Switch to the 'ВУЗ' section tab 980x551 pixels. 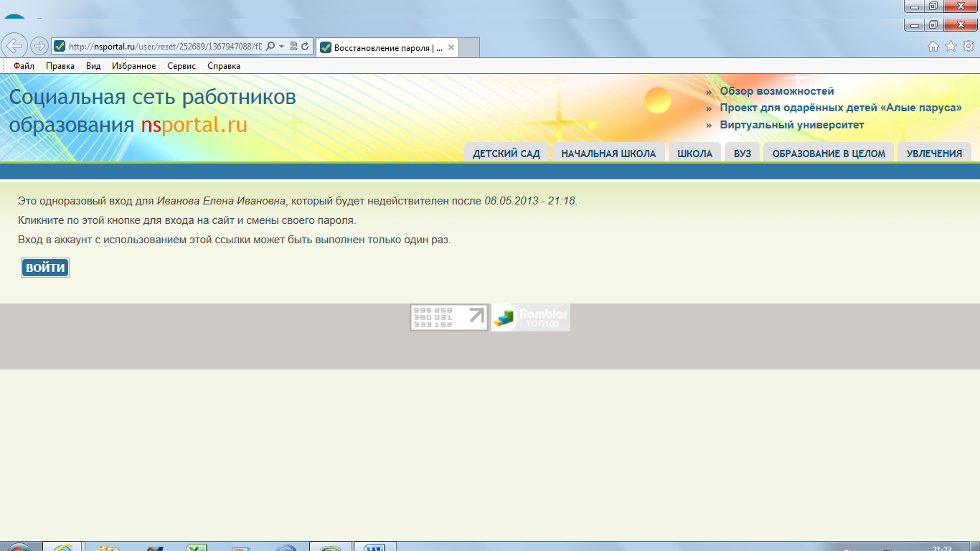coord(743,153)
